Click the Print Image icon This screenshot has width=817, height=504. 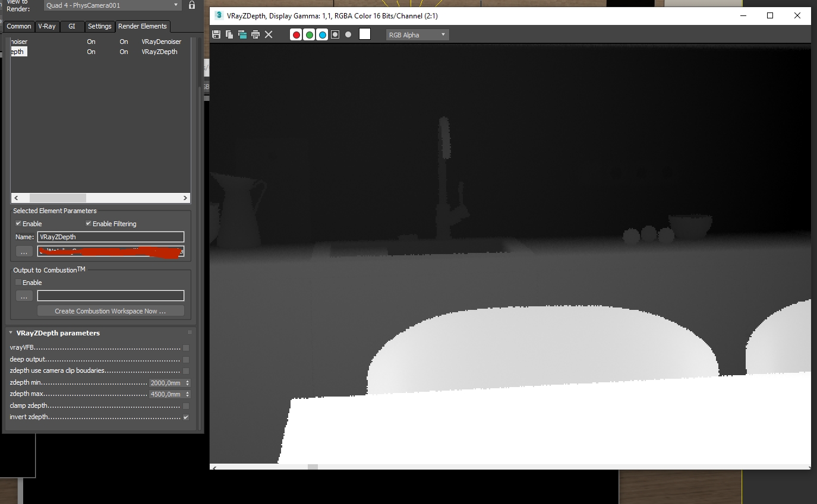point(255,35)
